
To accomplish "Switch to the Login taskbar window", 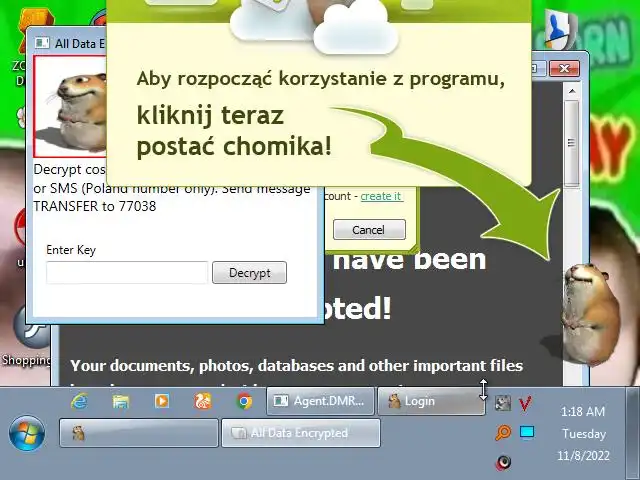I will (431, 401).
